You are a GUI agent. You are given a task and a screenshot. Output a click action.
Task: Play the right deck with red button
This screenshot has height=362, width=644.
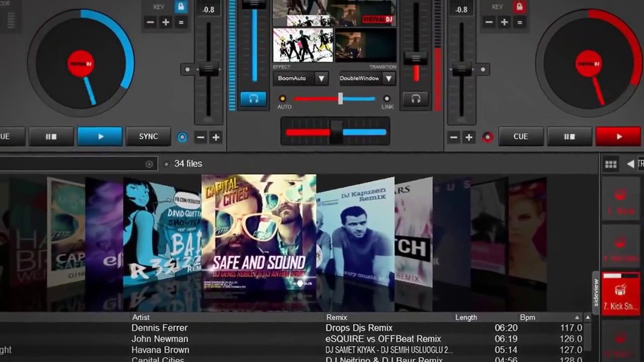(x=618, y=136)
